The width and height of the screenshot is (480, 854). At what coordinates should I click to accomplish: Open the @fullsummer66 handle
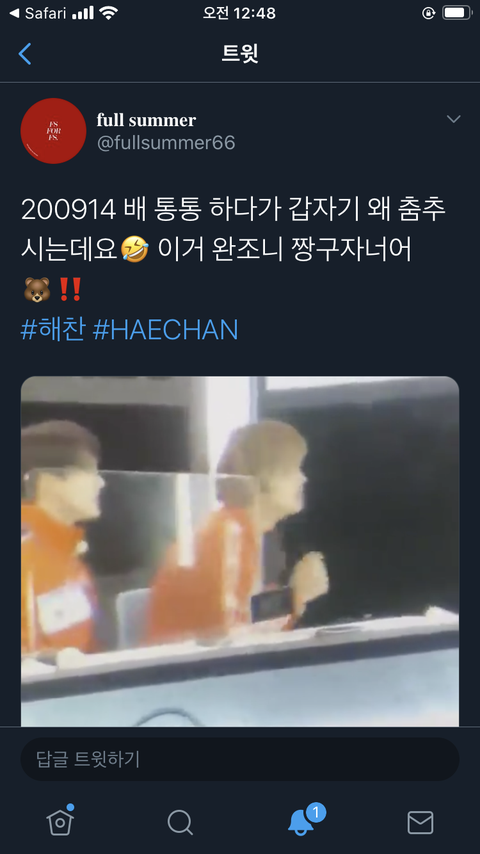click(x=166, y=143)
